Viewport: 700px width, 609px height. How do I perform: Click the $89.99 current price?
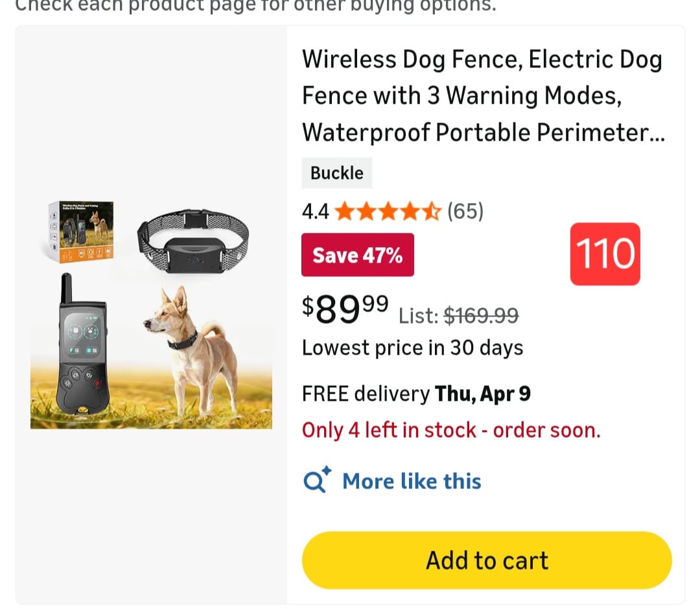point(345,310)
